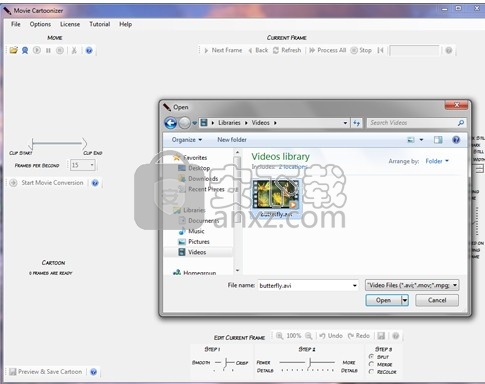The width and height of the screenshot is (485, 384).
Task: Select butterfly.avi thumbnail
Action: tap(276, 199)
